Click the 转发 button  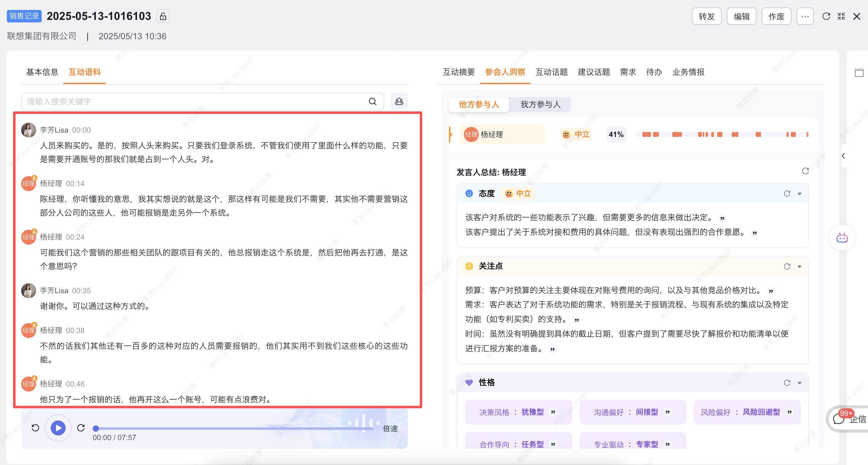[x=706, y=16]
